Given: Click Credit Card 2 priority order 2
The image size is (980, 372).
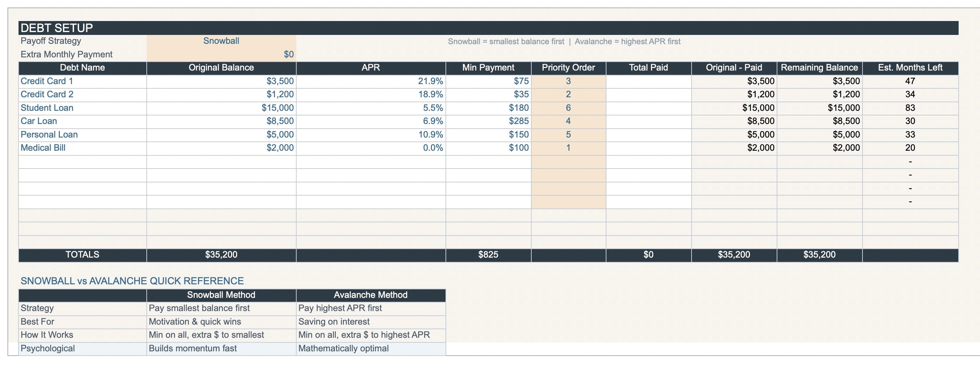Looking at the screenshot, I should 568,95.
